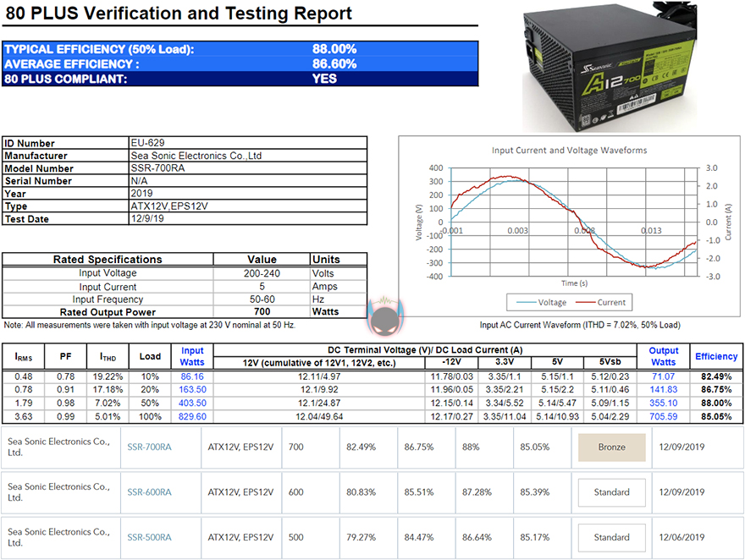745x560 pixels.
Task: Click the 12.04/49.64 12V reading
Action: 319,416
